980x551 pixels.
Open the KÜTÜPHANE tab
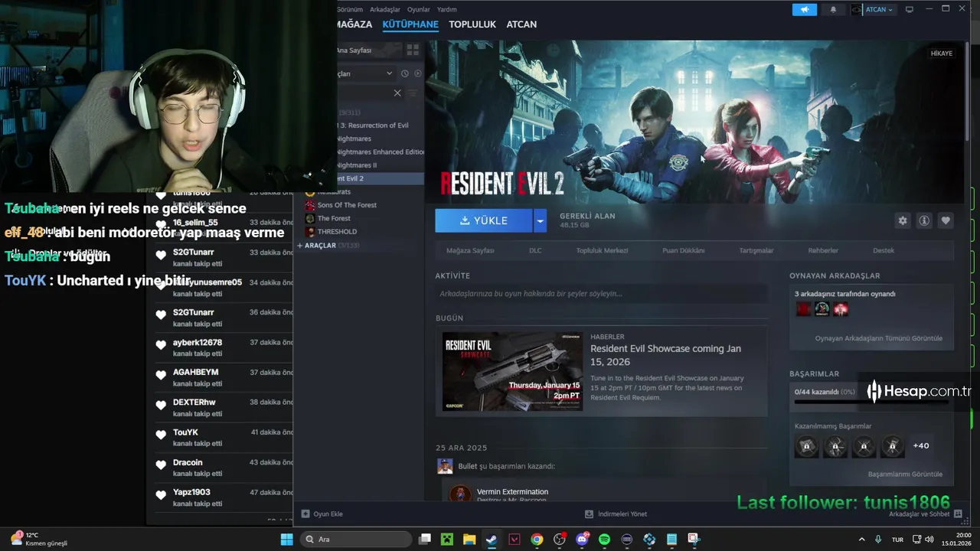410,24
